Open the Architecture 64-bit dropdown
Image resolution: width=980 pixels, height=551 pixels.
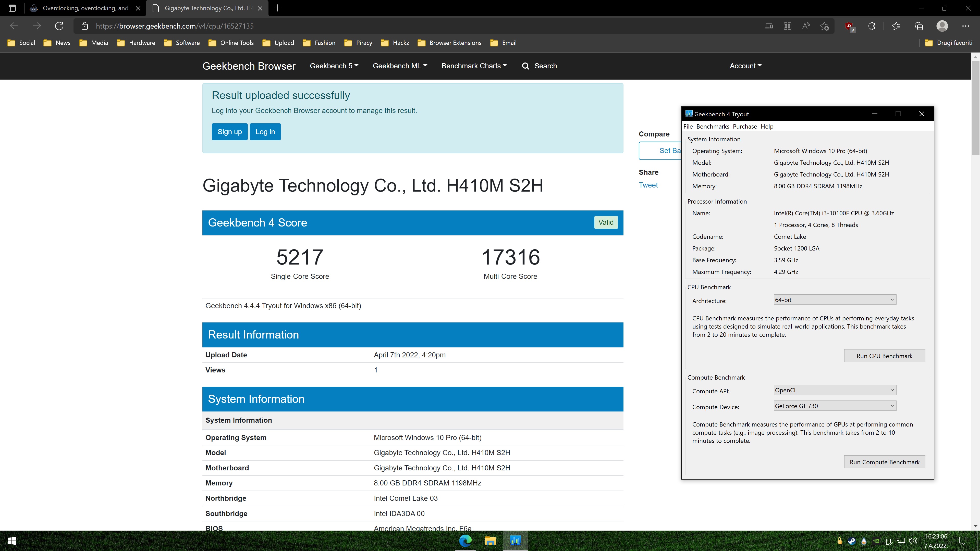coord(835,300)
